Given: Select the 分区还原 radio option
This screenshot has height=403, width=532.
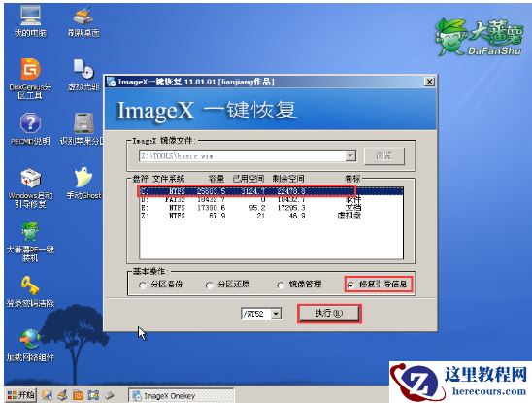Looking at the screenshot, I should coord(228,285).
